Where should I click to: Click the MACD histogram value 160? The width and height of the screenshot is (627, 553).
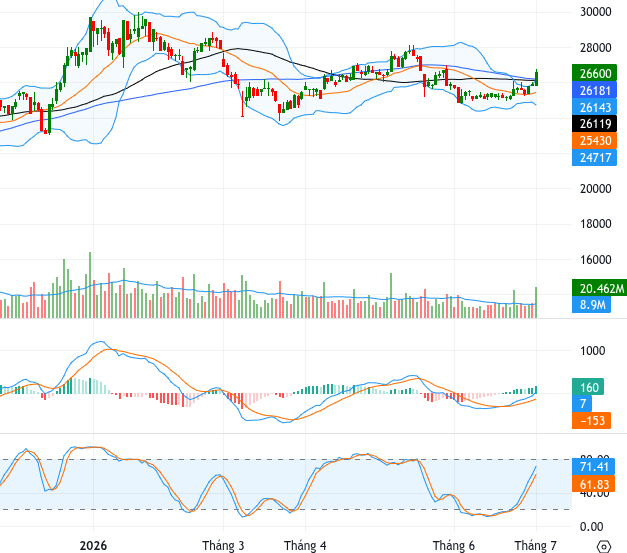click(x=588, y=387)
